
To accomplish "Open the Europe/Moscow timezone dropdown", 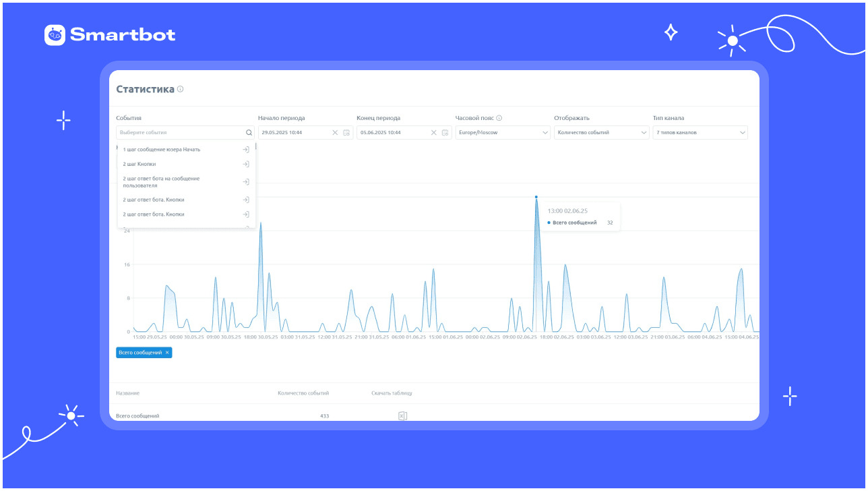I will 503,133.
